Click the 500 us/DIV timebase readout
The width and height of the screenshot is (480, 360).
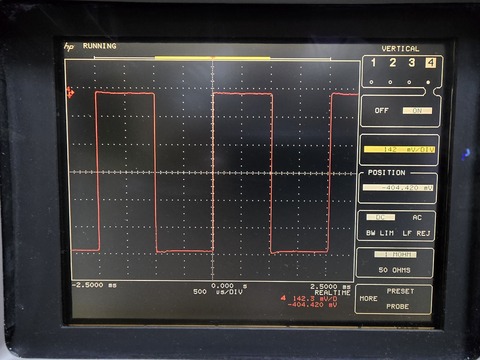click(x=218, y=292)
